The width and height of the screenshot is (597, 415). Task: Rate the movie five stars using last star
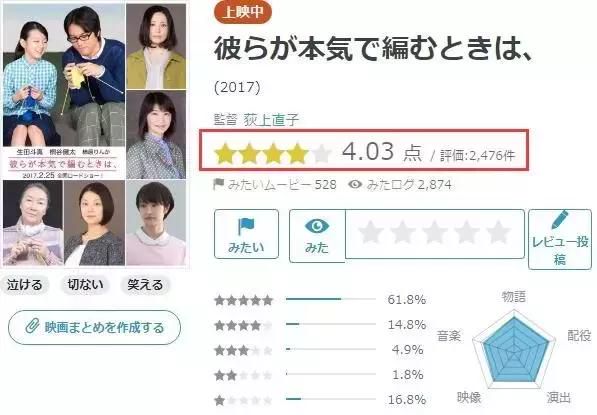498,232
